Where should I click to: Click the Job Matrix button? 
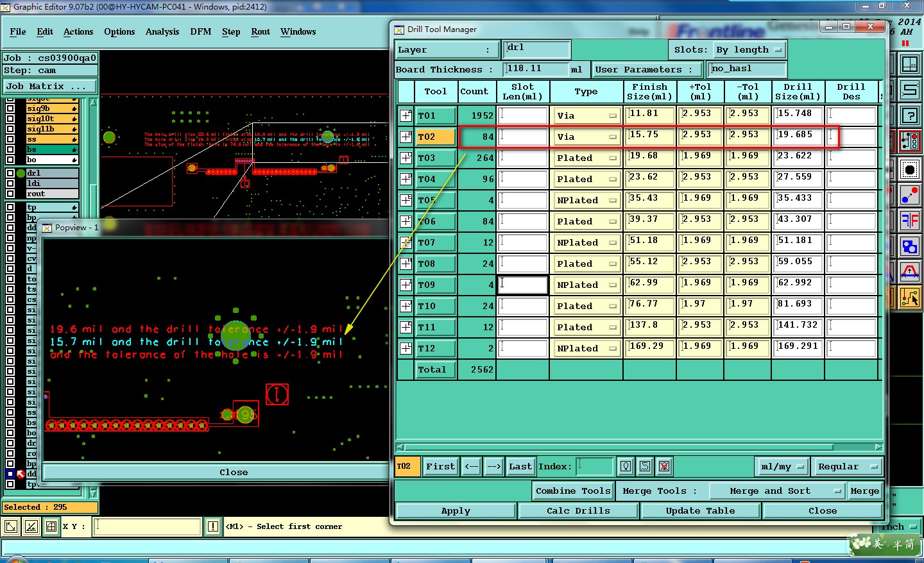[x=50, y=86]
